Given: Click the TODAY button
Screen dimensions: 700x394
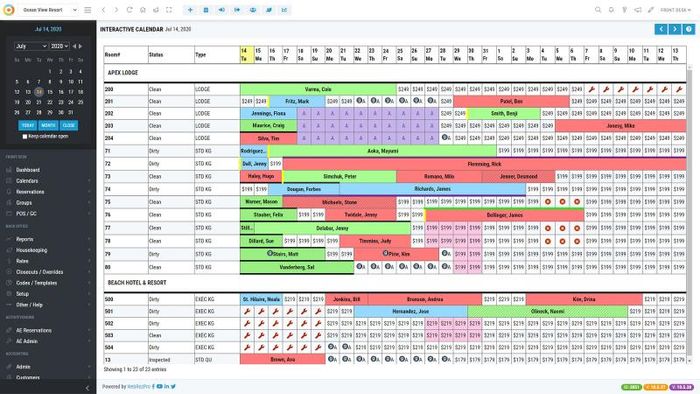Looking at the screenshot, I should 28,125.
